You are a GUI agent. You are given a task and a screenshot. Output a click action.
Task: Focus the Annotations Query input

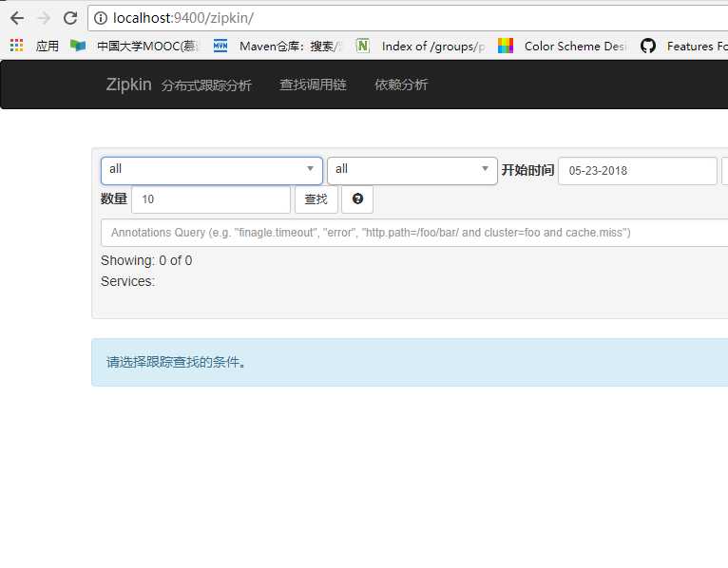414,233
